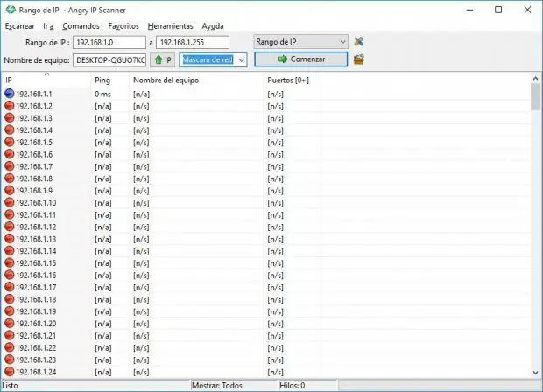Viewport: 543px width, 392px height.
Task: Click the scrollbar up arrow
Action: point(536,79)
